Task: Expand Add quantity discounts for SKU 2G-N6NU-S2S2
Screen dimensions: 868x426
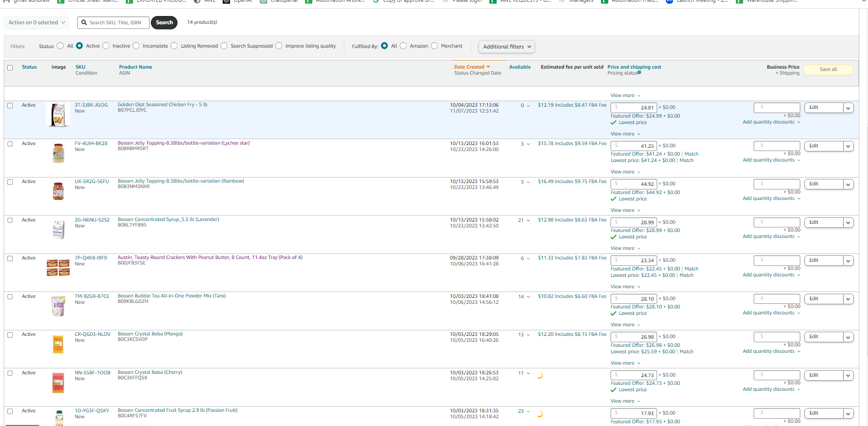Action: (x=772, y=237)
